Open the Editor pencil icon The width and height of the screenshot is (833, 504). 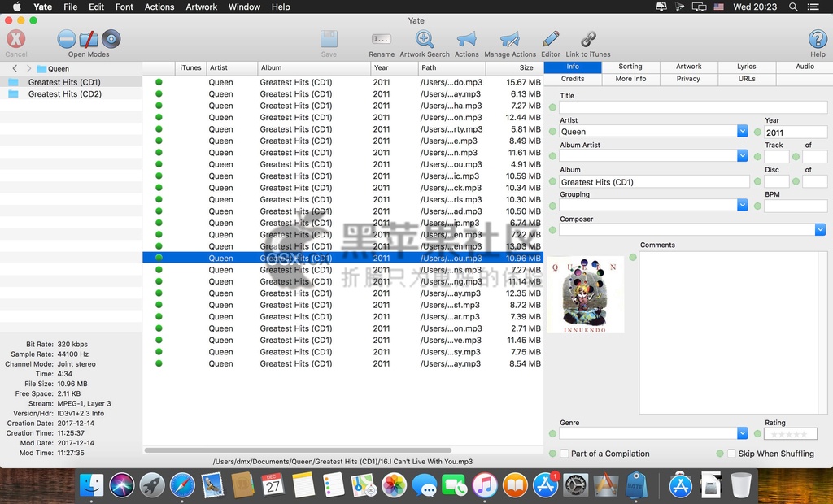coord(551,39)
